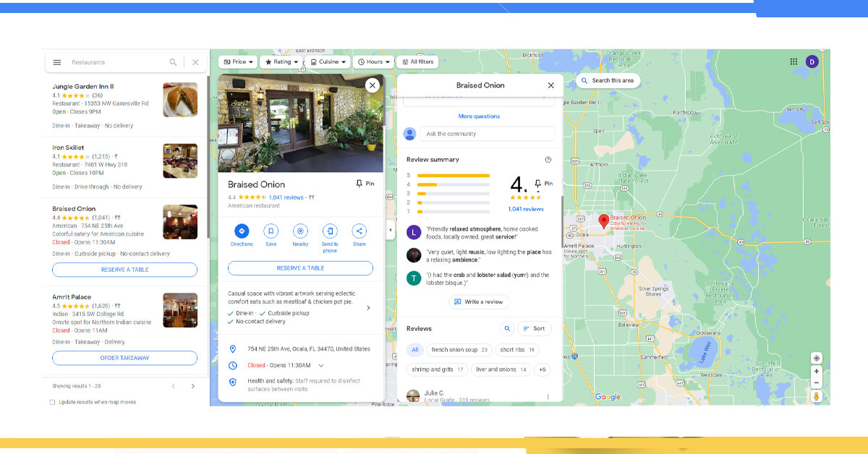Viewport: 868px width, 454px height.
Task: Close the Braised Onion photo card
Action: coord(372,85)
